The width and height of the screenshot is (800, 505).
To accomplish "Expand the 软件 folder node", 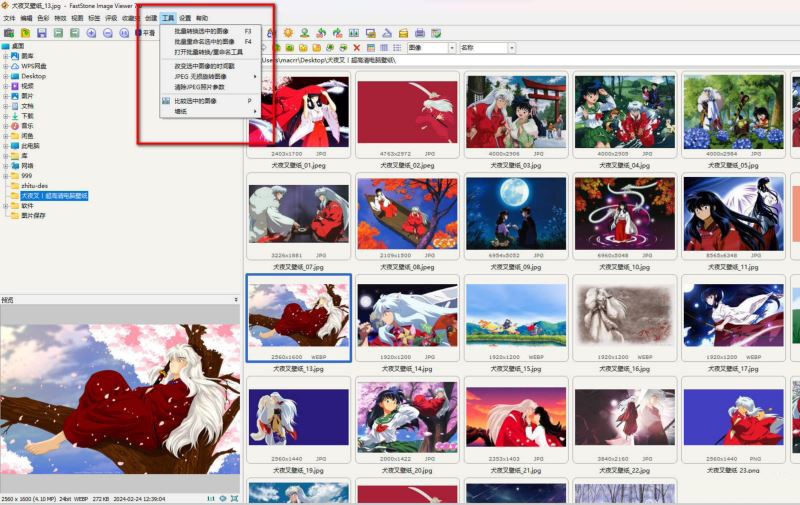I will [6, 206].
